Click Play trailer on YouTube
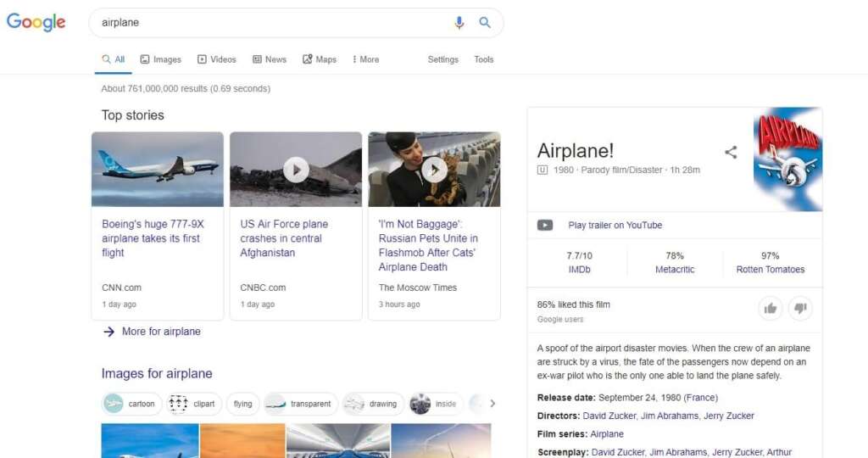The image size is (868, 458). coord(615,226)
